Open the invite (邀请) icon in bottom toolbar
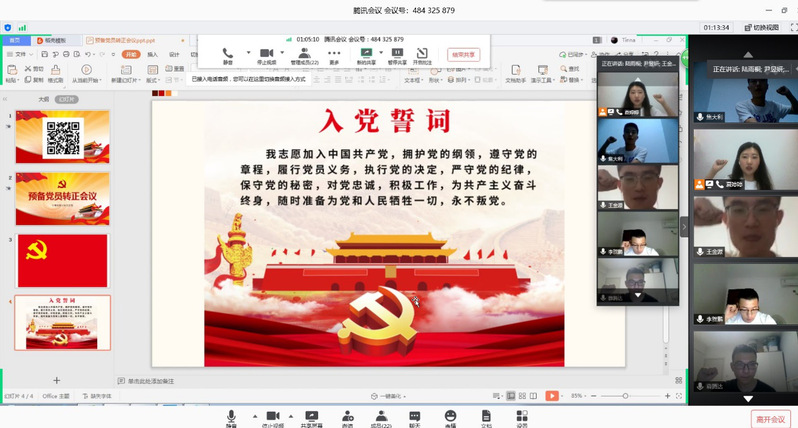The height and width of the screenshot is (428, 798). pyautogui.click(x=348, y=418)
